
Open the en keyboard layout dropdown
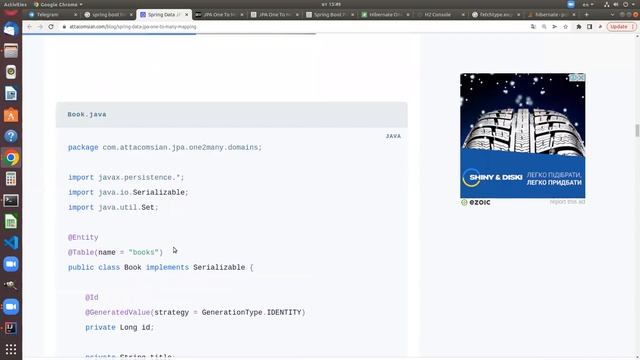pos(588,4)
